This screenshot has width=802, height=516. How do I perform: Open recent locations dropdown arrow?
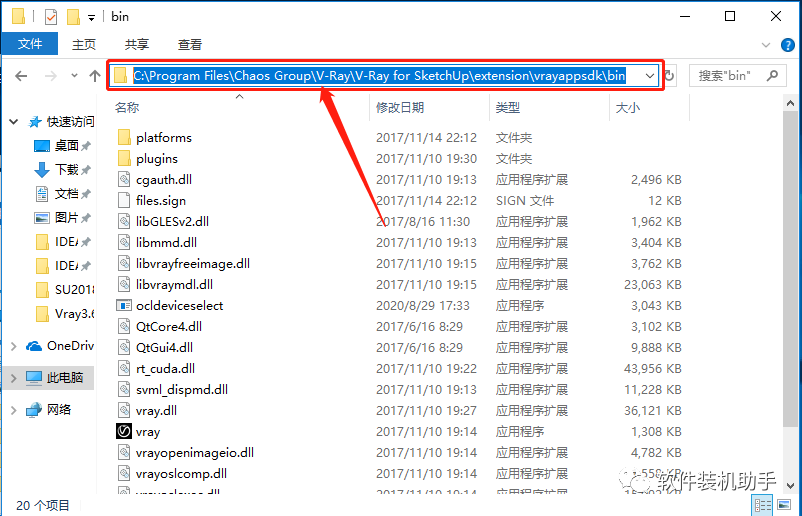tap(74, 76)
